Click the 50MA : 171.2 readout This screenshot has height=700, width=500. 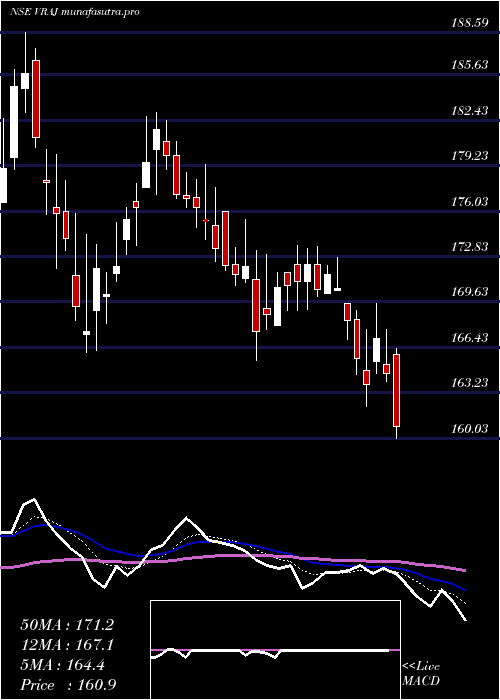pyautogui.click(x=67, y=625)
